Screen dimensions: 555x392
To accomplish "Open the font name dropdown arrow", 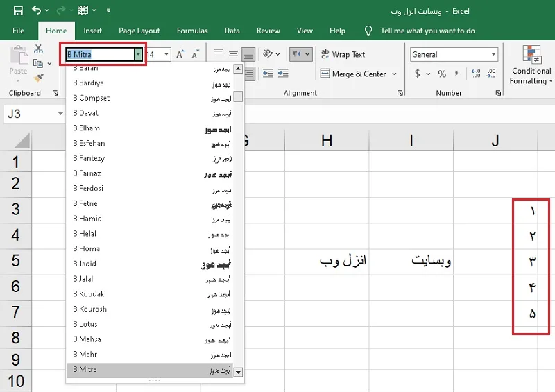I will click(138, 55).
